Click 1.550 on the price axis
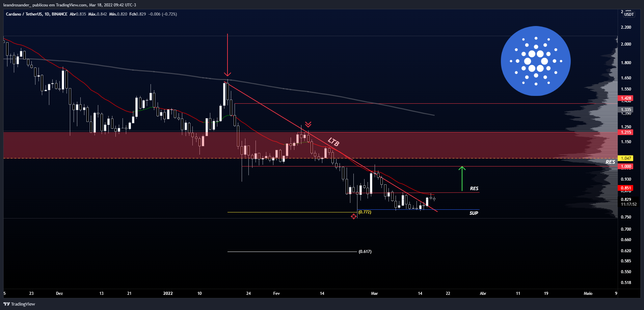The image size is (644, 310). click(x=626, y=89)
